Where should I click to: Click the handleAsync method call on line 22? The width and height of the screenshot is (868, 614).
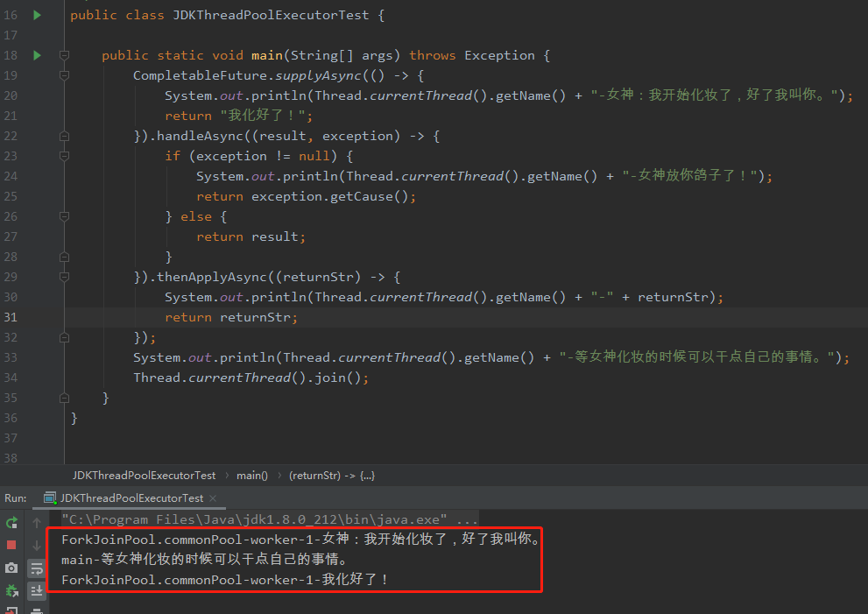(x=200, y=136)
